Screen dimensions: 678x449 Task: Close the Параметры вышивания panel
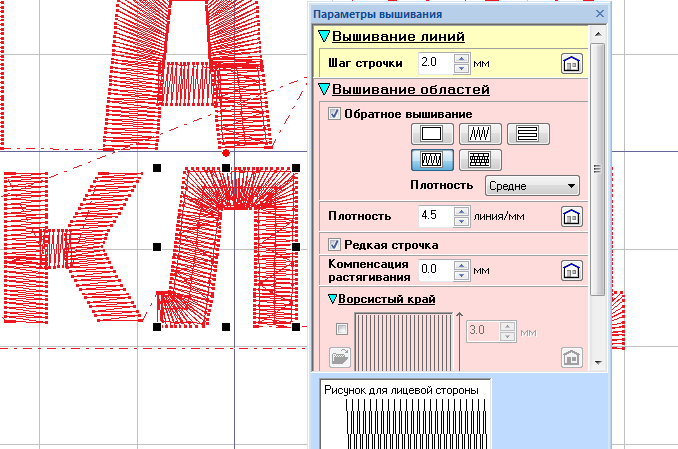click(599, 14)
